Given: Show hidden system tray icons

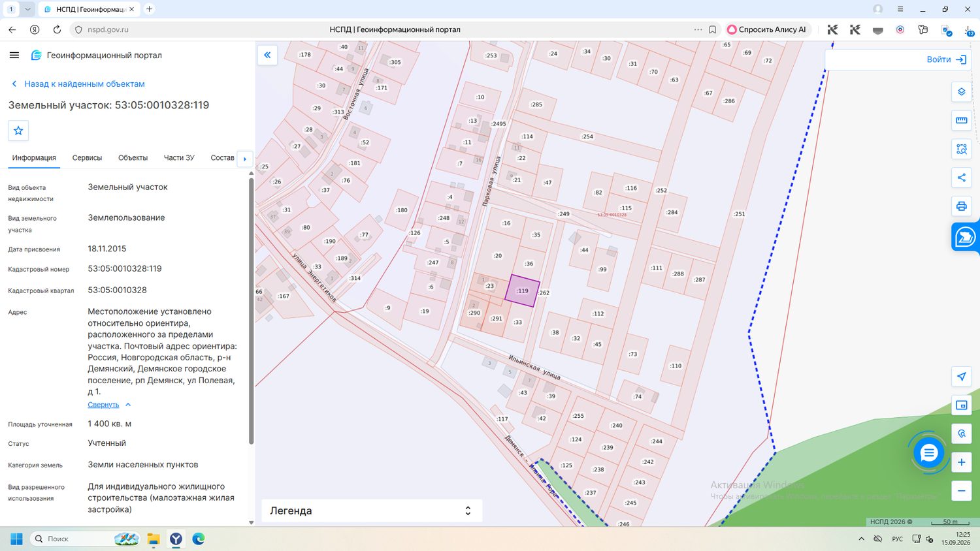Looking at the screenshot, I should click(861, 539).
